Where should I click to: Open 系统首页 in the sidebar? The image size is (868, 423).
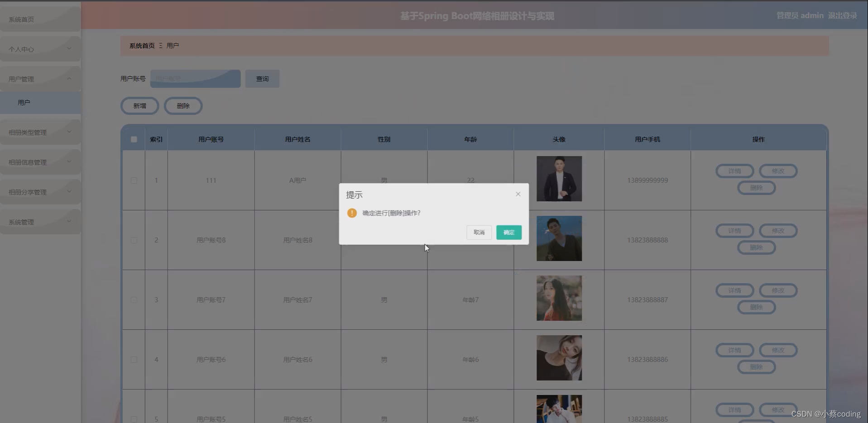coord(40,19)
